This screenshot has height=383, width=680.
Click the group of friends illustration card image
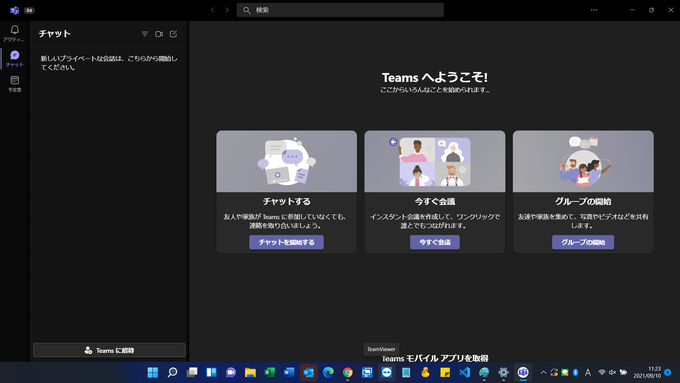pos(583,161)
